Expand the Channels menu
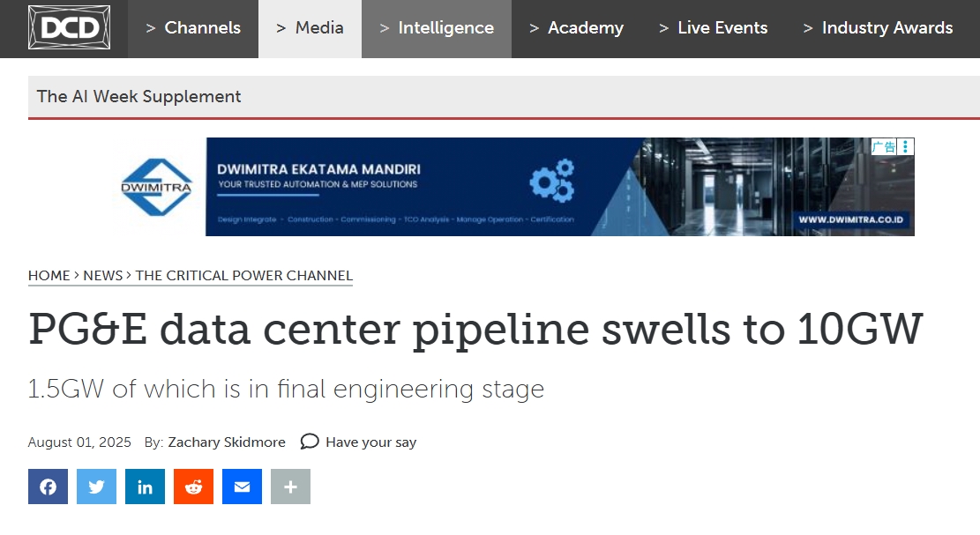Viewport: 980px width, 535px height. [193, 28]
